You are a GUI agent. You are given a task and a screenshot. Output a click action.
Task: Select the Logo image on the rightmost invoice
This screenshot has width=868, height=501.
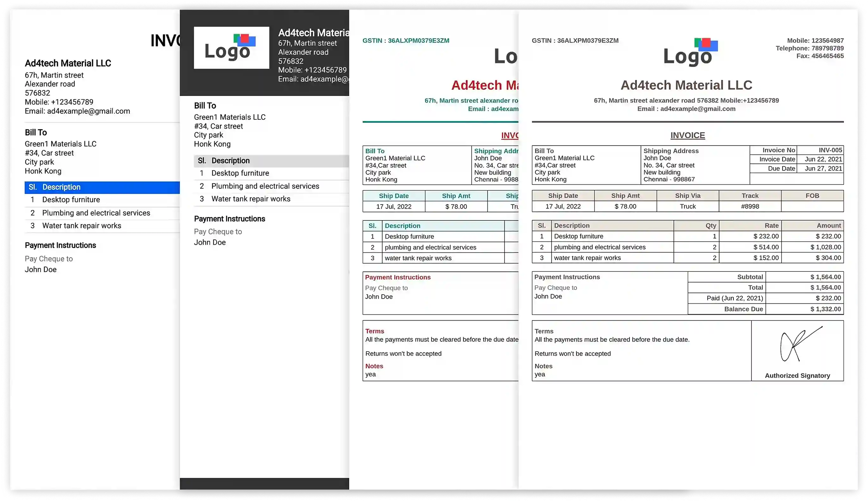pyautogui.click(x=688, y=52)
